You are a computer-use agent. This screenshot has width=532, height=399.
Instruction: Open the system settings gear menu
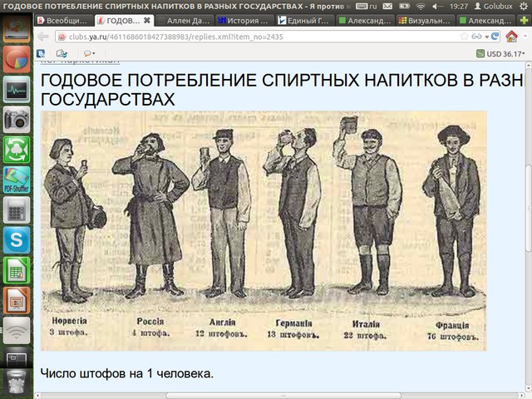[524, 6]
